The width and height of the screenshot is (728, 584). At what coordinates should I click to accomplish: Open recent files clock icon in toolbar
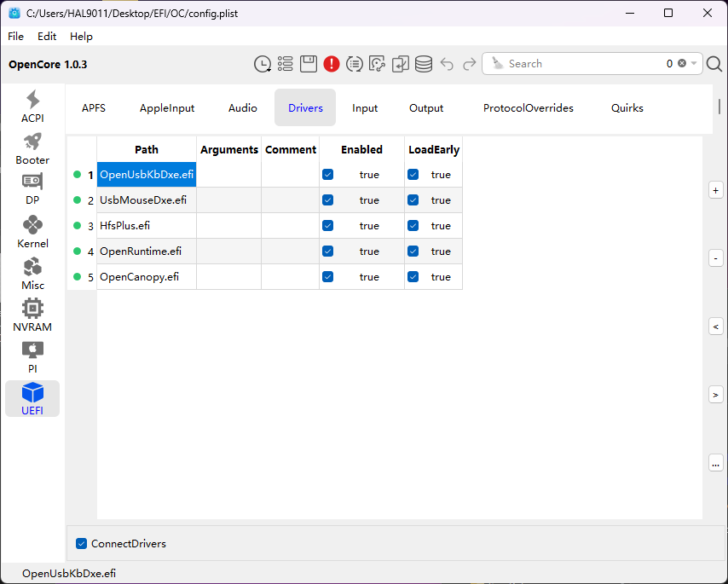click(x=263, y=64)
